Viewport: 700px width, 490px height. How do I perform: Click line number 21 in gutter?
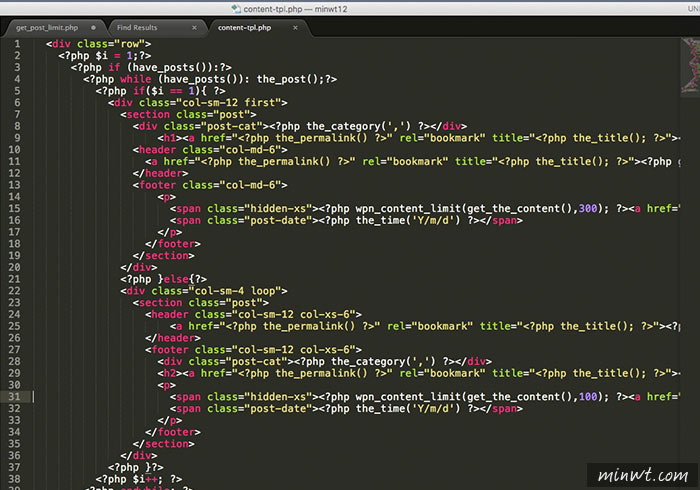click(14, 279)
